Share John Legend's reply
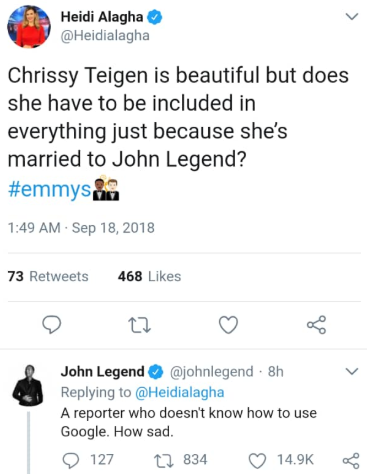Screen dimensions: 367x474 click(351, 460)
